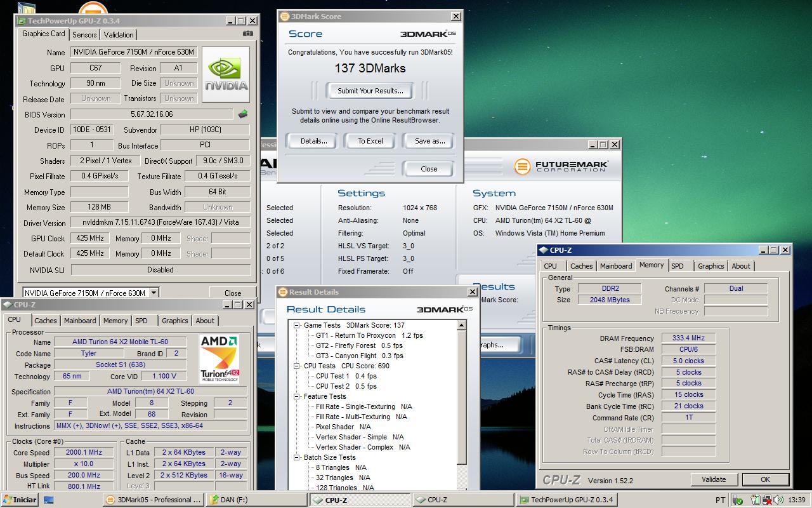Open the GPU selection dropdown in GPU-Z

point(154,293)
